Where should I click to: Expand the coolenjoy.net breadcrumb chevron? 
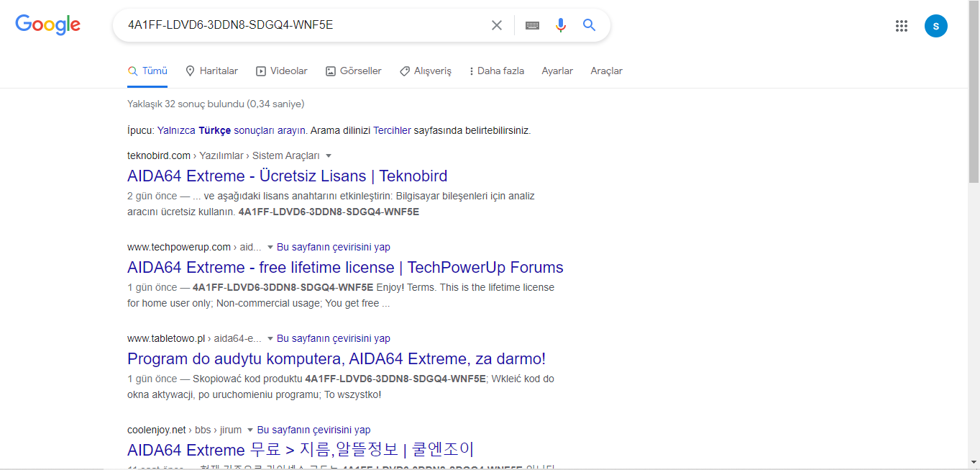click(249, 430)
